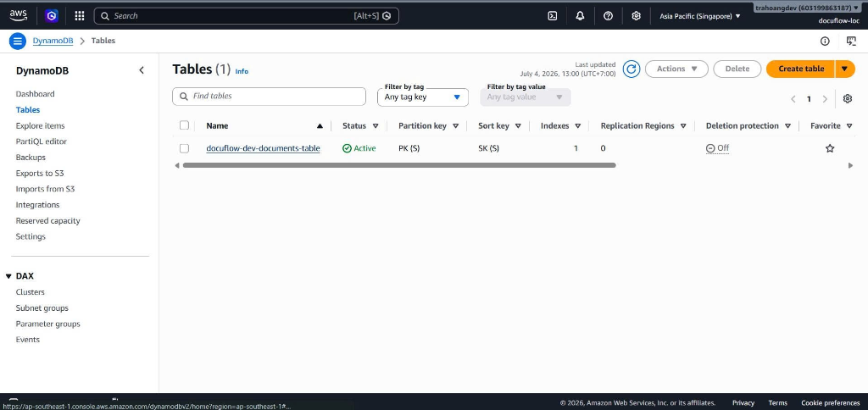The height and width of the screenshot is (410, 868).
Task: Click the Delete button
Action: click(x=737, y=69)
